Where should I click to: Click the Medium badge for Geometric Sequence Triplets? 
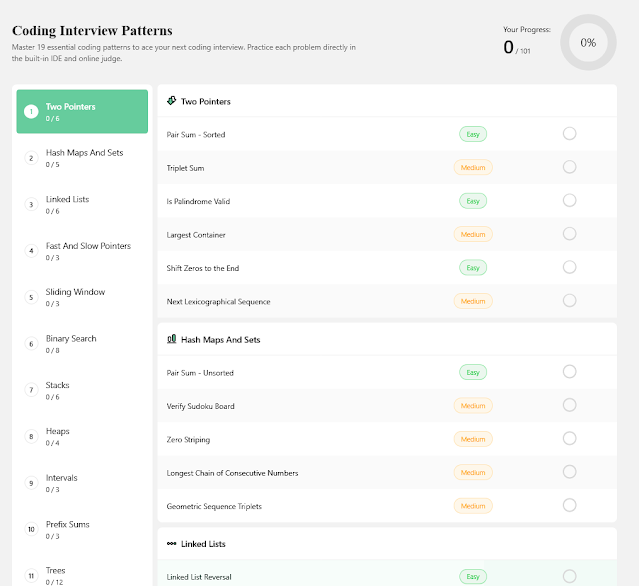[473, 506]
